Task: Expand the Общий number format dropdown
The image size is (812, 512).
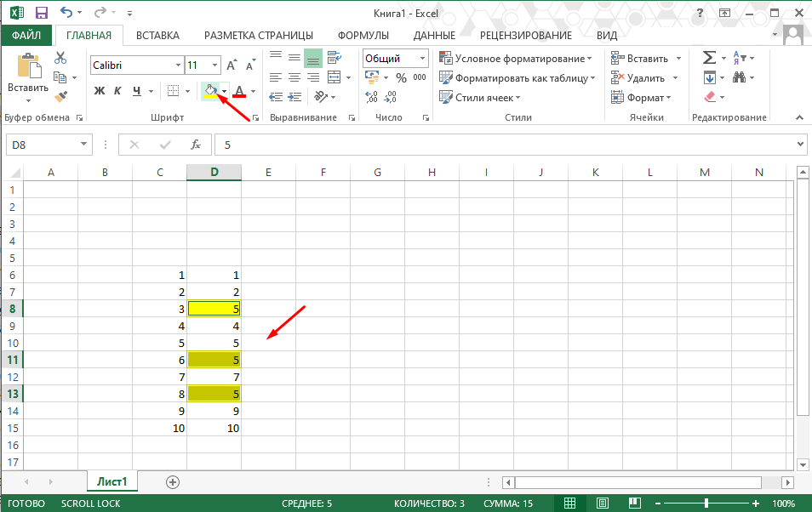Action: pyautogui.click(x=422, y=59)
